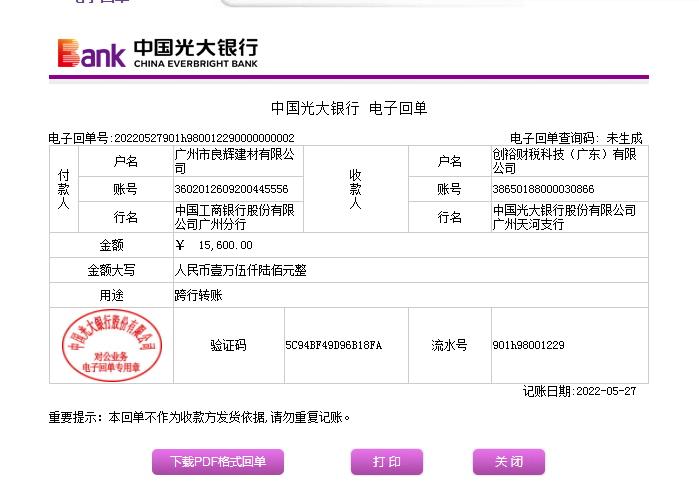The width and height of the screenshot is (699, 498).
Task: Click the 金额 row label
Action: pyautogui.click(x=111, y=245)
